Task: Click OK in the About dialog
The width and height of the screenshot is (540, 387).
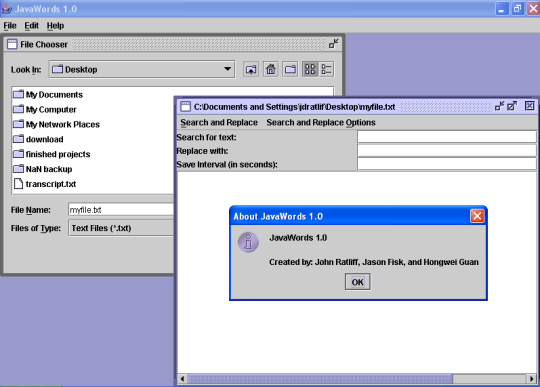Action: 358,282
